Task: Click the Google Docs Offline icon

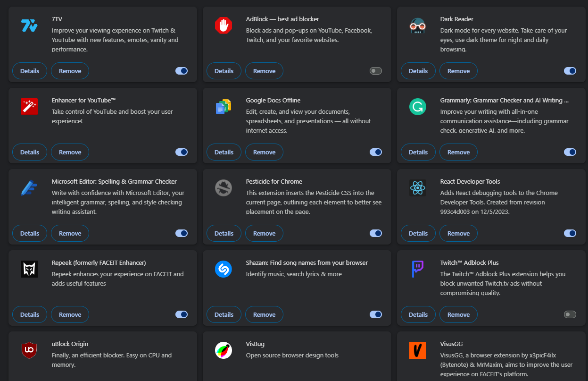Action: 224,107
